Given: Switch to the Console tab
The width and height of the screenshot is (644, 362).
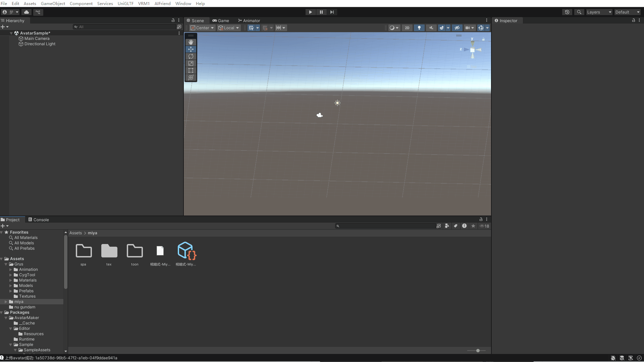Looking at the screenshot, I should coord(39,220).
